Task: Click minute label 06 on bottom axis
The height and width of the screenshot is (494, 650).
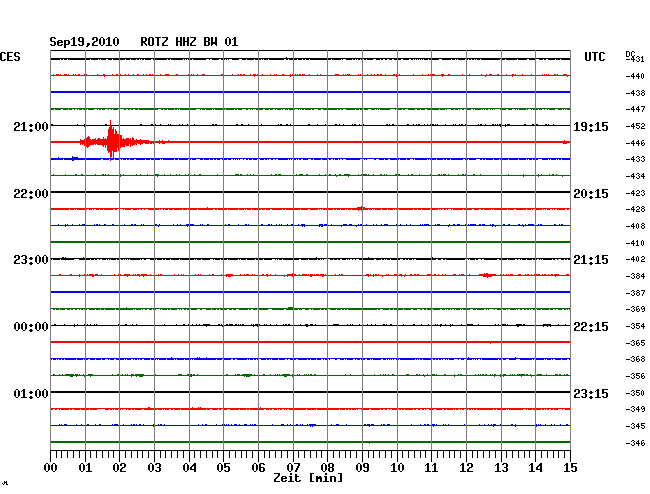Action: 258,468
